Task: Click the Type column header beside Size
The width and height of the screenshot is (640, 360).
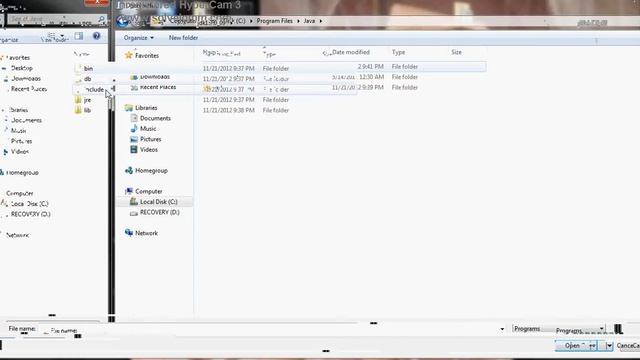Action: pos(398,52)
